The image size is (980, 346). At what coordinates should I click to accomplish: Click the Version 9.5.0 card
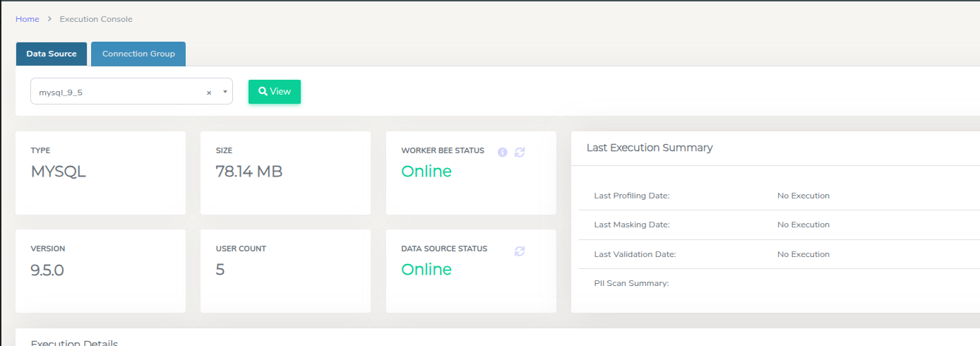(100, 270)
